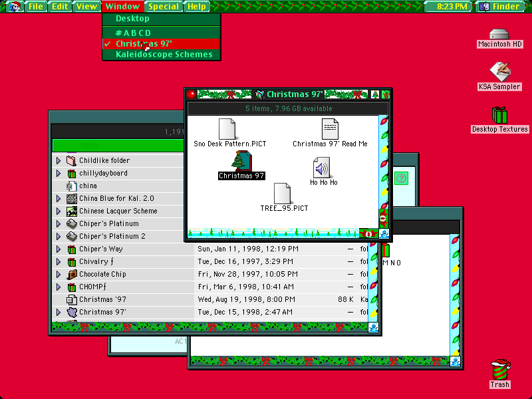Viewport: 532px width, 399px height.
Task: Open the Apple menu Santa icon
Action: 14,7
